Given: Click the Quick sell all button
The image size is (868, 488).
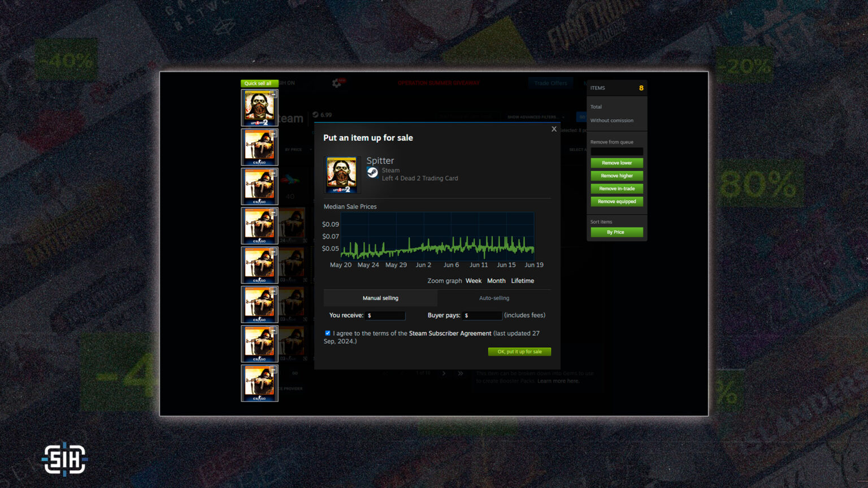Looking at the screenshot, I should (258, 83).
